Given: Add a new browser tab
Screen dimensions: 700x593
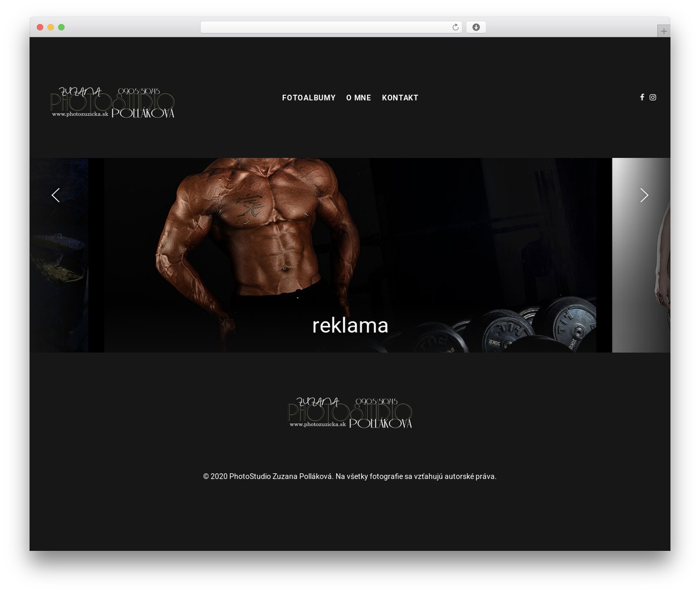Looking at the screenshot, I should pyautogui.click(x=663, y=31).
